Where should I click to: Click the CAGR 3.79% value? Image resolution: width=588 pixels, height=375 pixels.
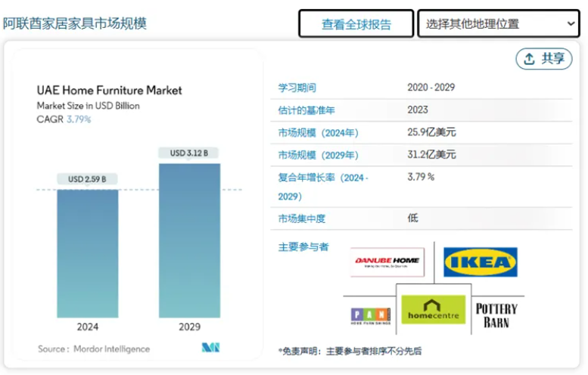79,119
